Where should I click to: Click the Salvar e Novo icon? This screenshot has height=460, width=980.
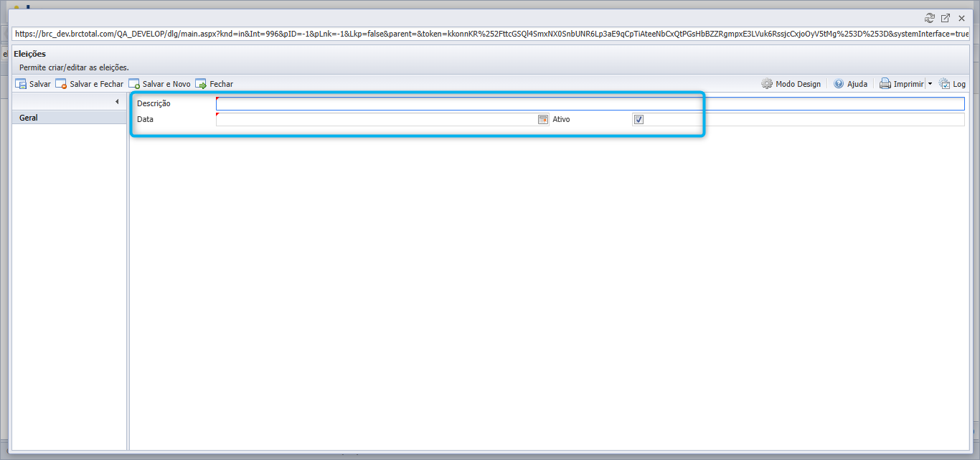(133, 84)
